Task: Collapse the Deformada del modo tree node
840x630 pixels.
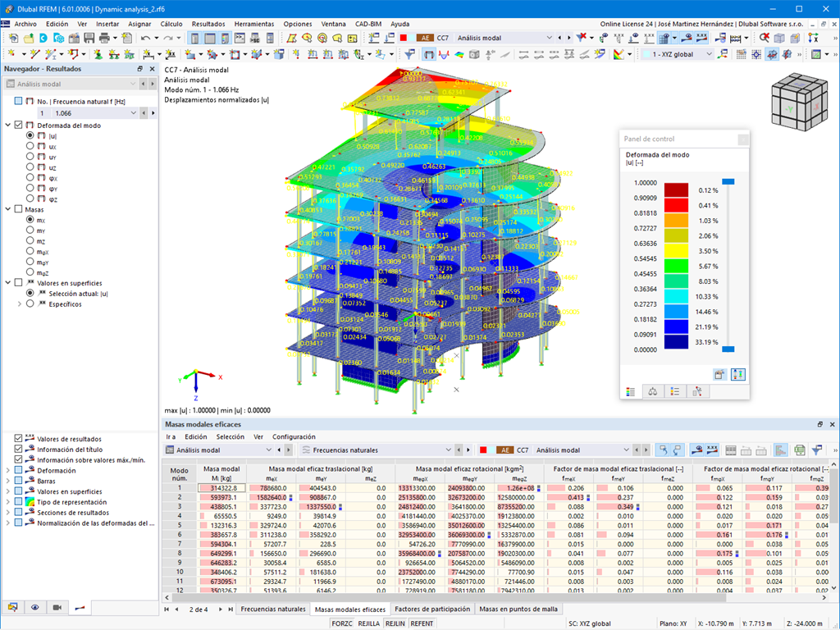Action: (x=8, y=125)
